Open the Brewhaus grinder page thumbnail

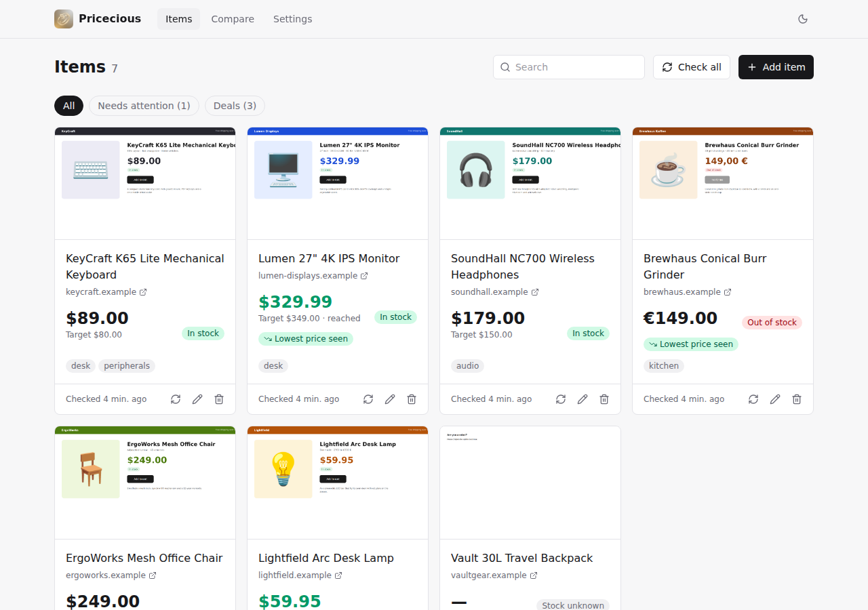click(x=723, y=184)
